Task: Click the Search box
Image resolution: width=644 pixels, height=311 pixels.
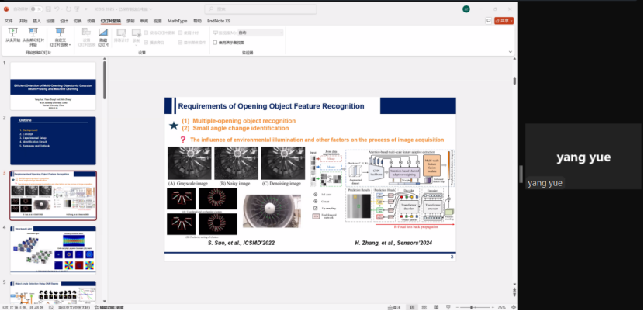Action: pos(261,9)
